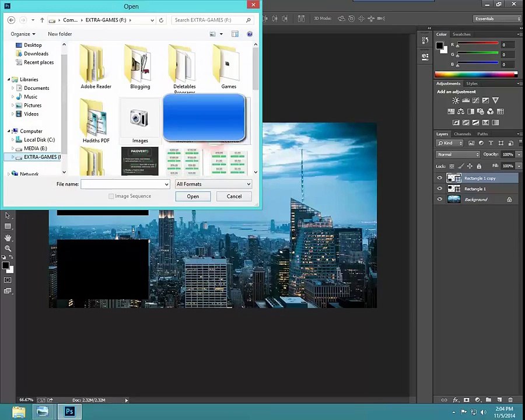Click the 3D rotate mode icon
Viewport: 525px width, 420px height.
(341, 19)
